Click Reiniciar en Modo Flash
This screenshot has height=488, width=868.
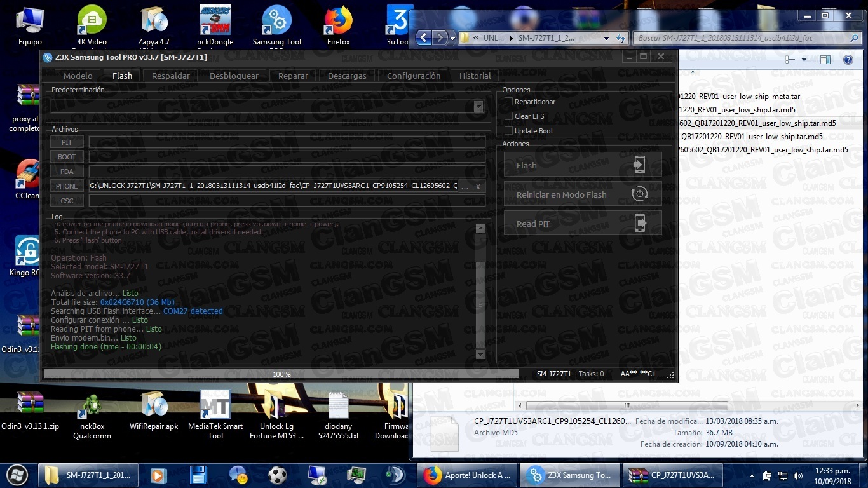pos(583,194)
